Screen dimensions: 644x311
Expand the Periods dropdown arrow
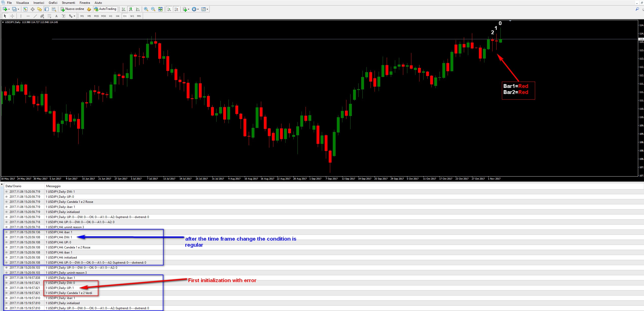coord(198,9)
